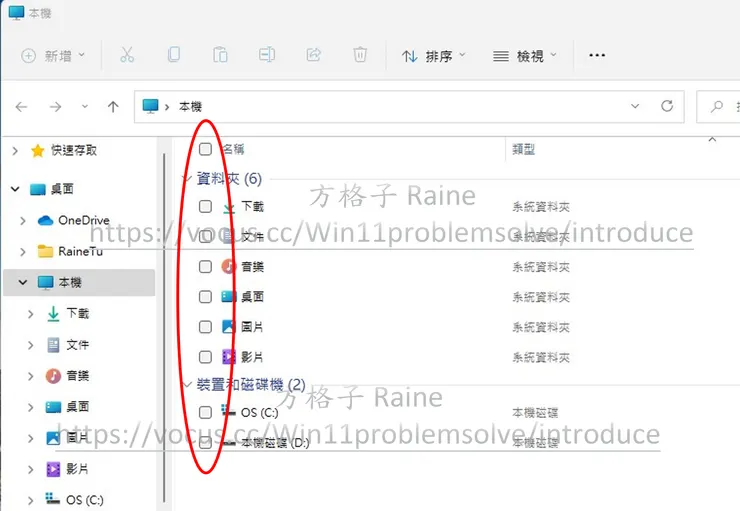Click the RaineTu folder icon in sidebar

45,251
